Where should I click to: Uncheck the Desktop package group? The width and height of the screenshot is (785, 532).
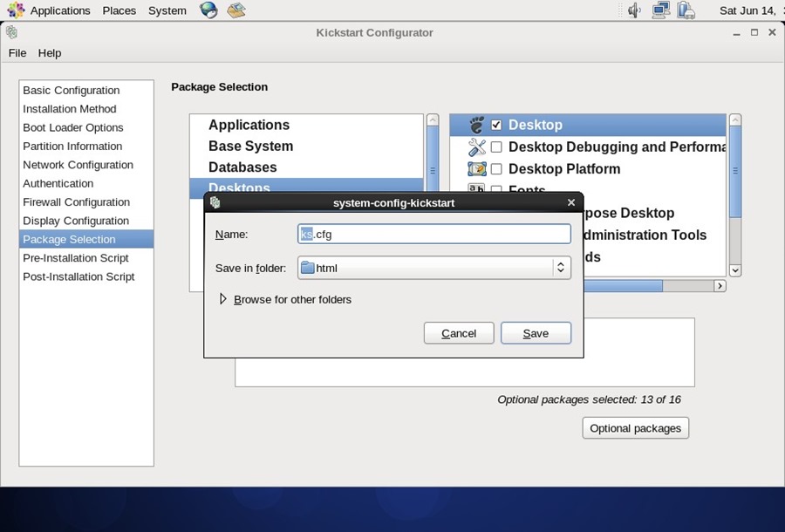pos(496,125)
